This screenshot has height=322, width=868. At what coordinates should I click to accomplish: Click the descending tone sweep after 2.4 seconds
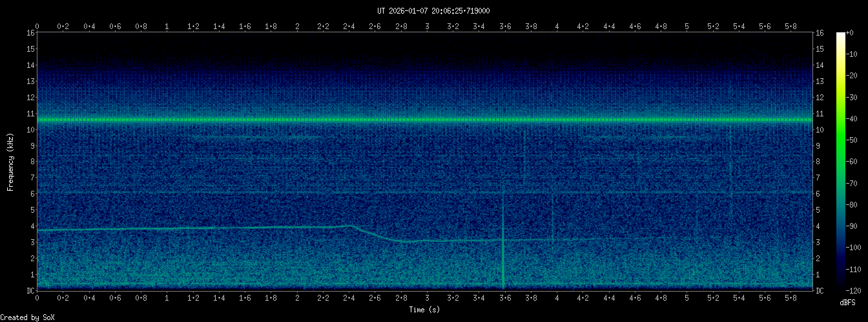(x=375, y=234)
